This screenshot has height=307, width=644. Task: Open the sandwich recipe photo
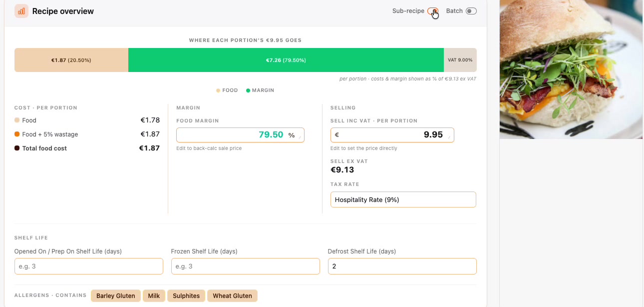click(571, 69)
